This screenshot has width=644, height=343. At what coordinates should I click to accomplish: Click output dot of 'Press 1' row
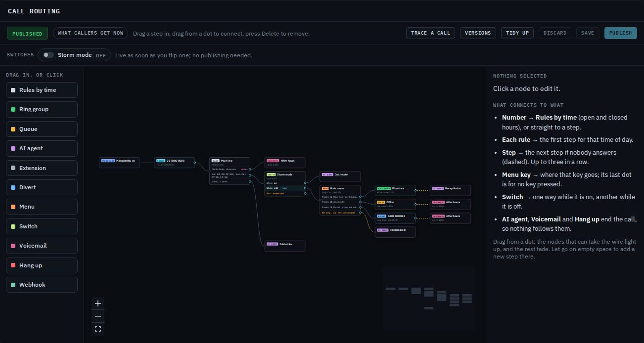pyautogui.click(x=361, y=197)
